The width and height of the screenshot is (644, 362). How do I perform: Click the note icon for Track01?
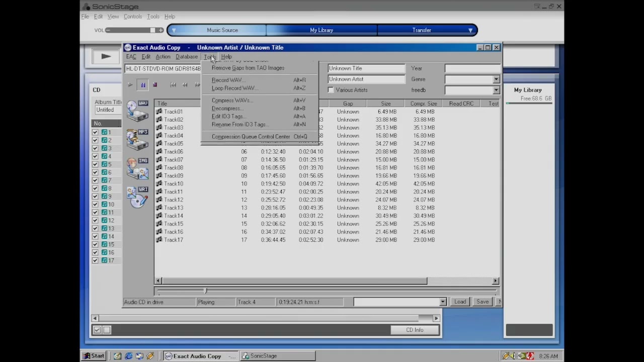[159, 112]
